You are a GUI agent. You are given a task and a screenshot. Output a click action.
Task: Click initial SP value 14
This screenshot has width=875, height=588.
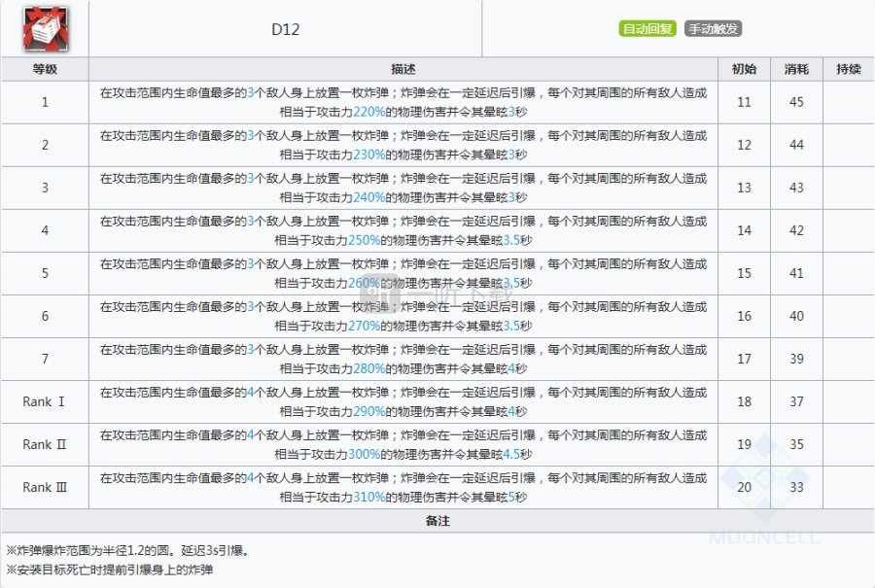tap(744, 230)
